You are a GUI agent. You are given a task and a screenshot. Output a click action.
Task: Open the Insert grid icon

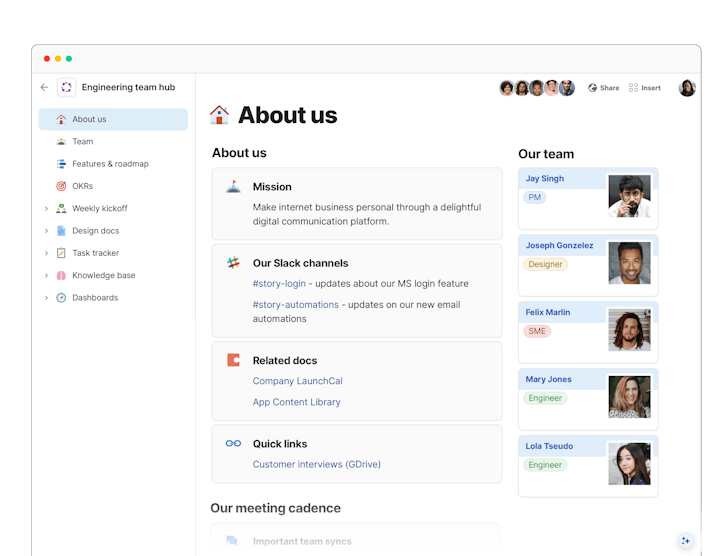click(634, 88)
